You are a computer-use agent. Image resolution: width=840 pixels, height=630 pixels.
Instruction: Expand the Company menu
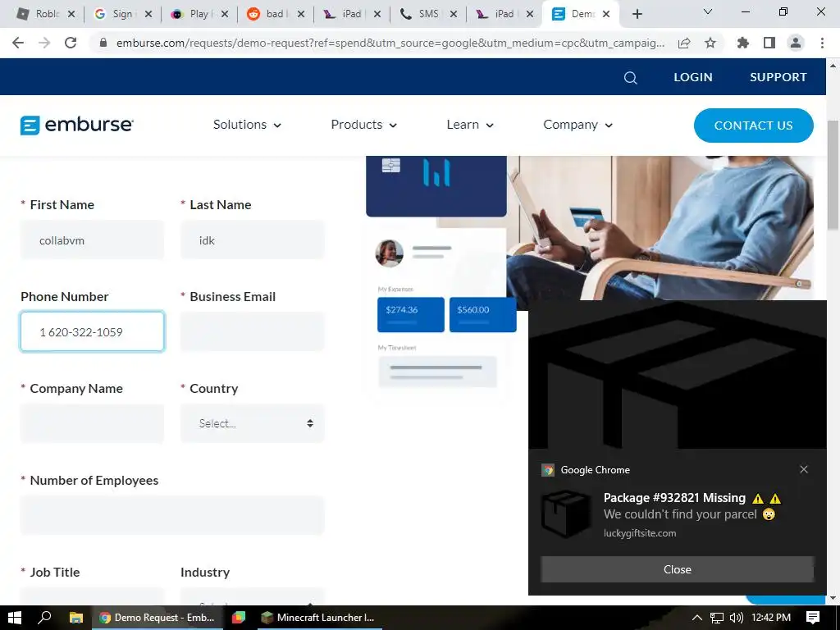[x=577, y=125]
